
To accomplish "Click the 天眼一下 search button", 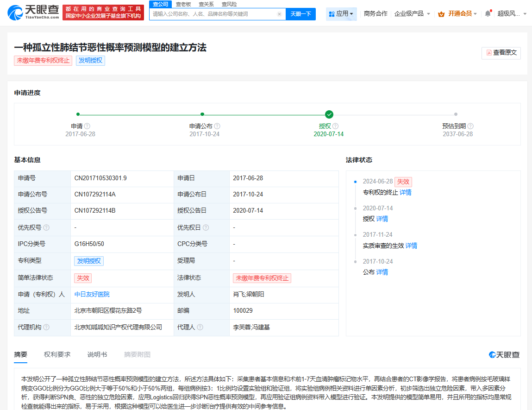I will coord(300,14).
